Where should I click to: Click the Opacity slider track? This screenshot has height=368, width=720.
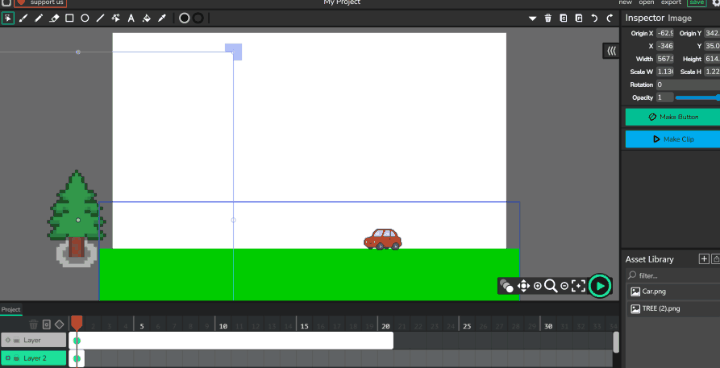698,97
